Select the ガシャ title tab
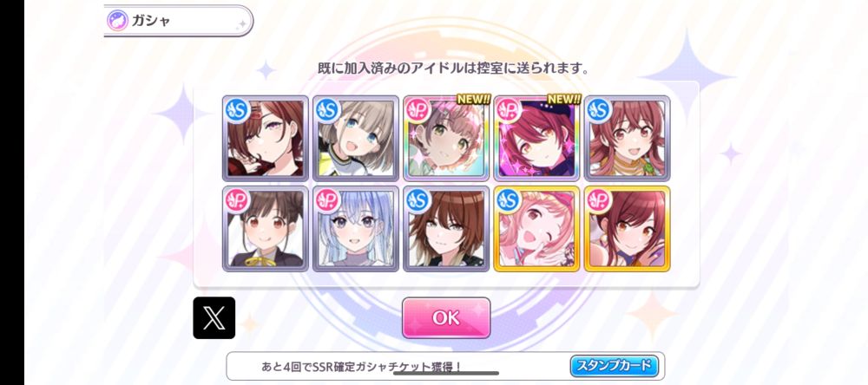The width and height of the screenshot is (868, 385). [x=178, y=21]
